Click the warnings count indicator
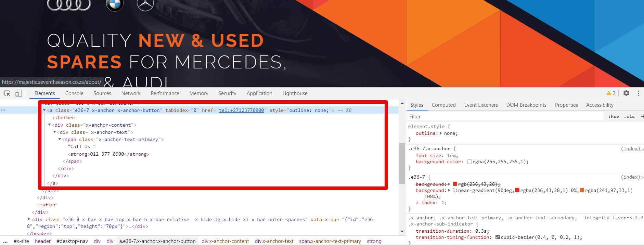The image size is (644, 245). pos(611,93)
